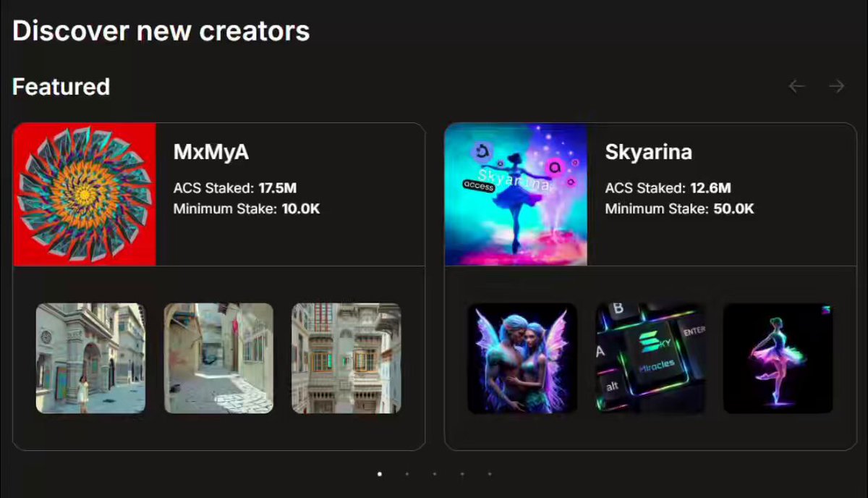Open Skyarina's ballerina profile image

pos(516,195)
